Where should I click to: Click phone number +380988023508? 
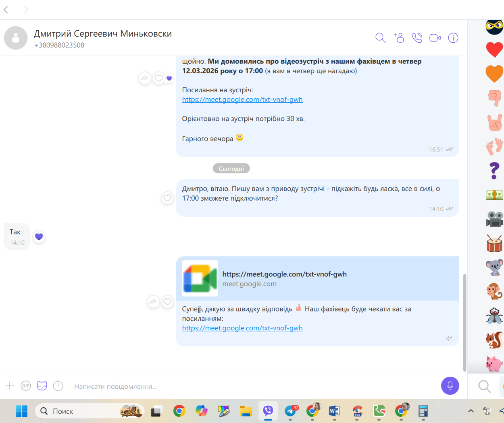tap(59, 45)
